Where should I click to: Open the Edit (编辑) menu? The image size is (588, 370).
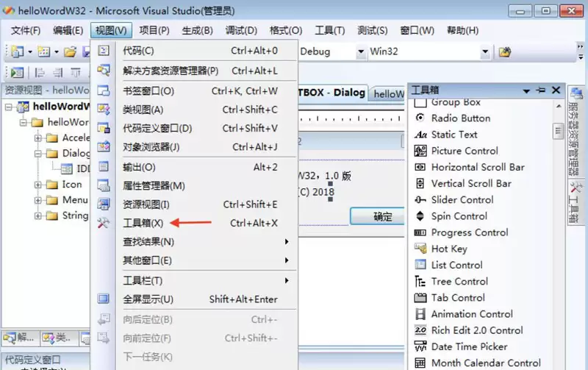click(68, 30)
